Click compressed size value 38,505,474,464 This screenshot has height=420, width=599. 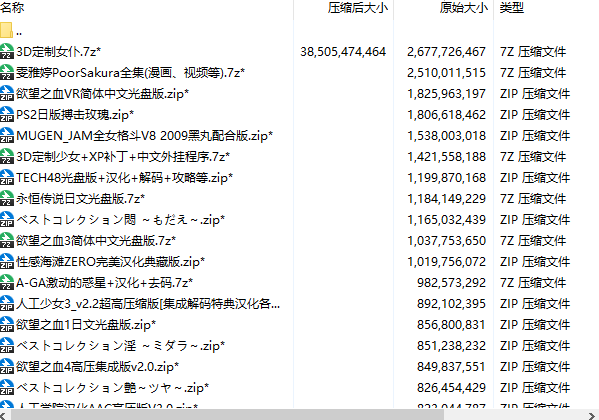(343, 52)
